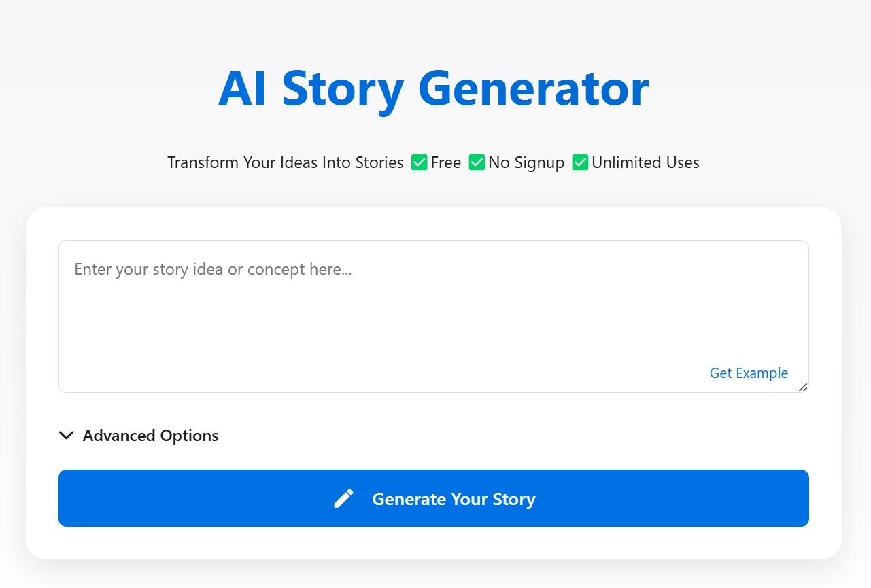Click the Unlimited Uses label text
871x588 pixels.
[x=645, y=162]
